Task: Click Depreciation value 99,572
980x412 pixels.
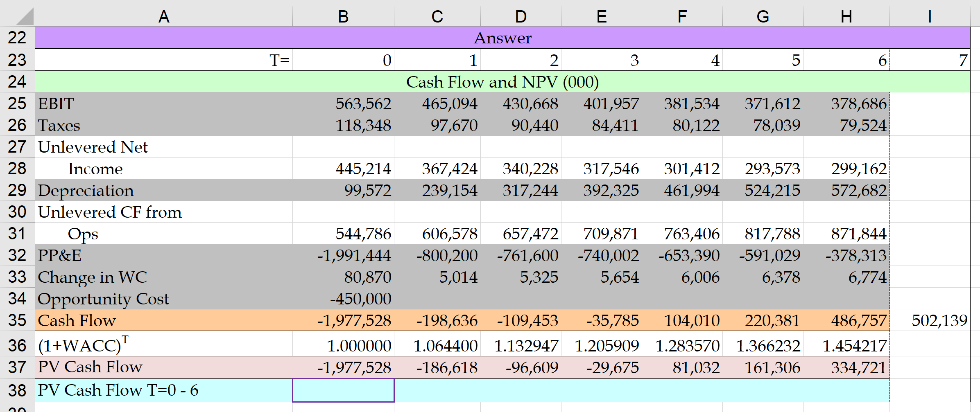Action: [367, 190]
